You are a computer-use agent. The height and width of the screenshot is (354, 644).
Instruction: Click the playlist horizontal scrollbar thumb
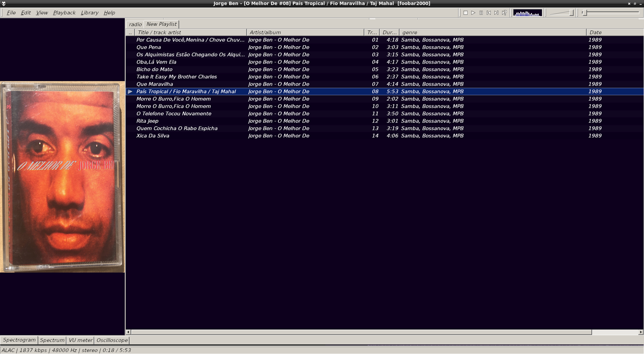point(361,332)
